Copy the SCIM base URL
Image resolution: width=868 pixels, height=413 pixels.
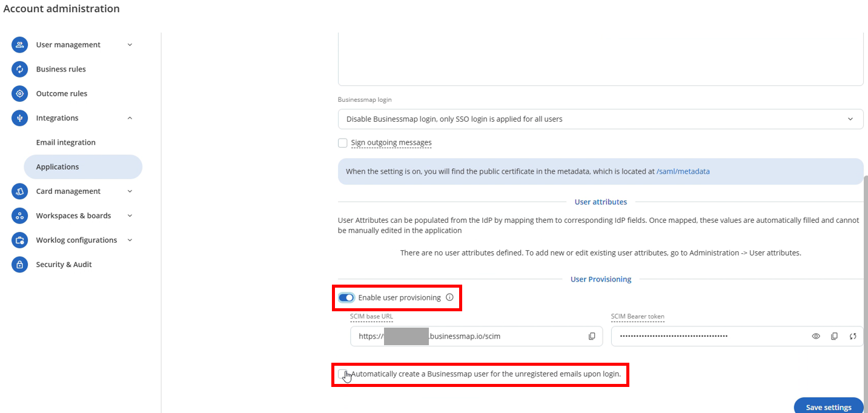click(592, 336)
